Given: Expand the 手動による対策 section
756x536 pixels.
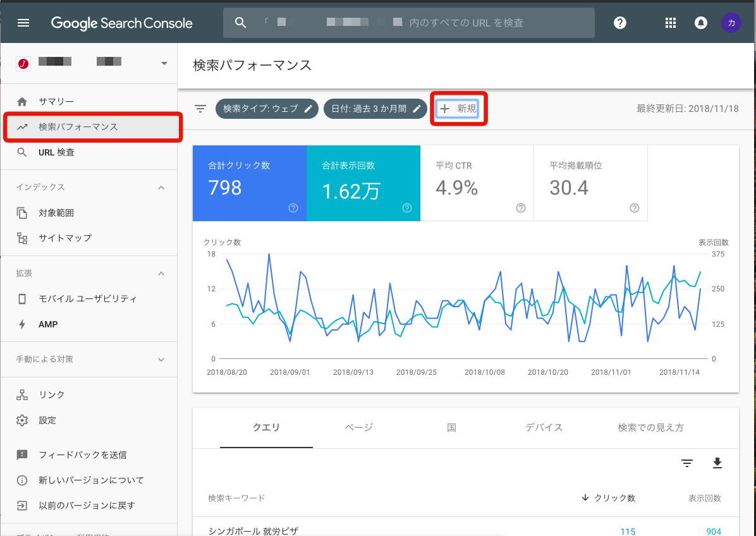Looking at the screenshot, I should [x=161, y=359].
